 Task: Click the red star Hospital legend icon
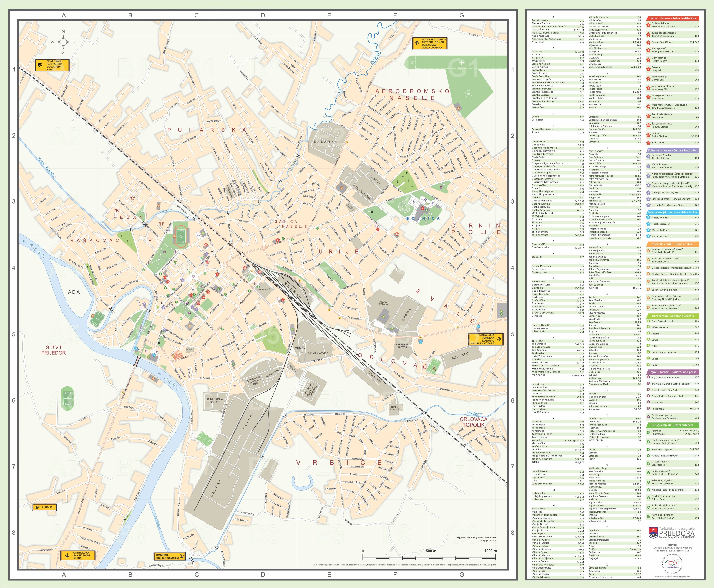coord(648,69)
